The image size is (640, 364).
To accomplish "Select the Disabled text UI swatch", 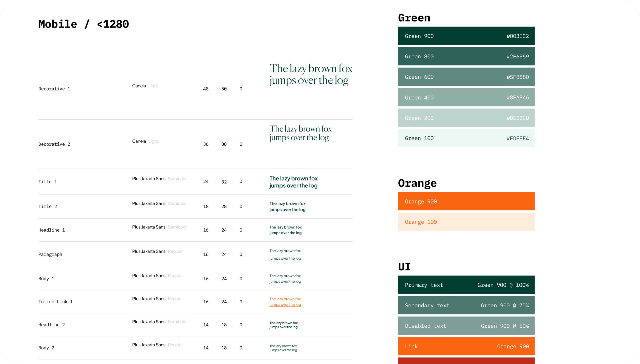I will point(466,326).
